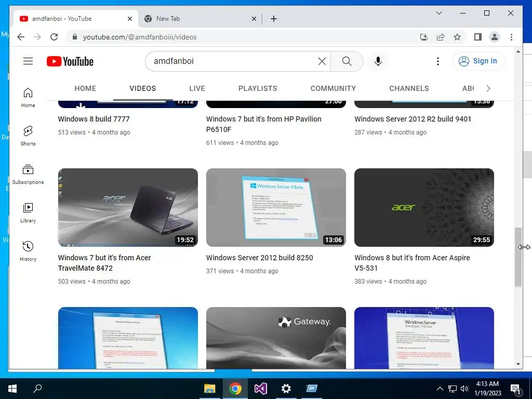Viewport: 532px width, 399px height.
Task: Open Windows 8 Acer Aspire V5-531 title
Action: [412, 263]
